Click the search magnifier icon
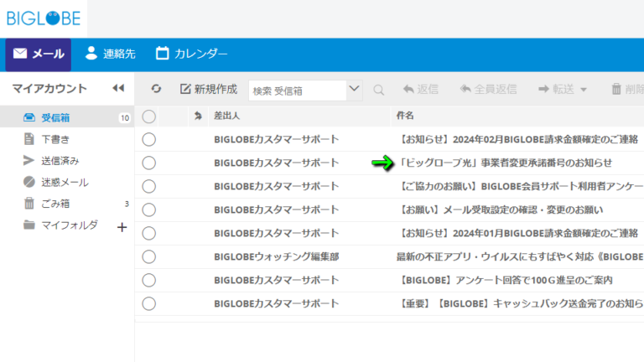This screenshot has height=362, width=644. tap(379, 90)
